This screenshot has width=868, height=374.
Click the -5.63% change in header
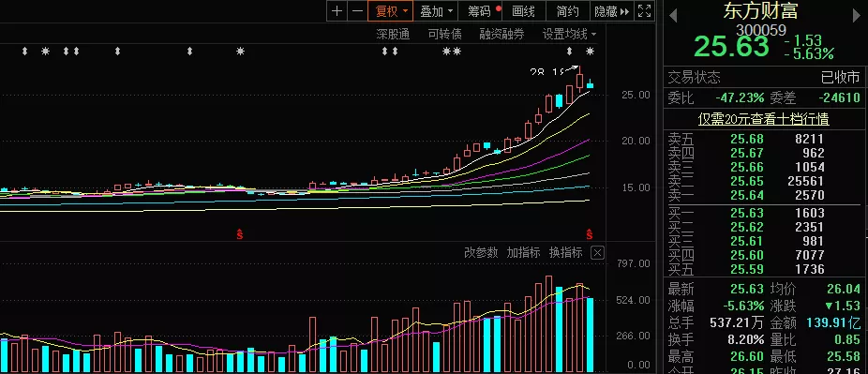809,53
